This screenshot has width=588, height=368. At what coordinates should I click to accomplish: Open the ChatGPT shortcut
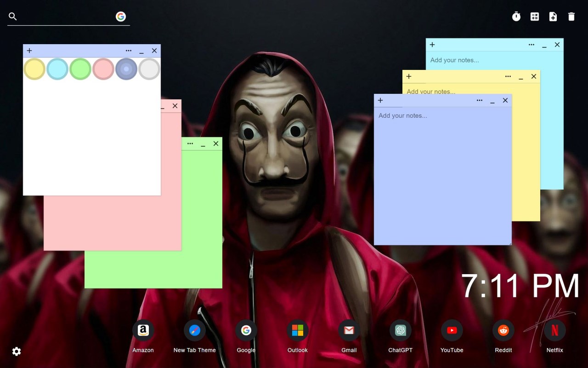tap(400, 331)
